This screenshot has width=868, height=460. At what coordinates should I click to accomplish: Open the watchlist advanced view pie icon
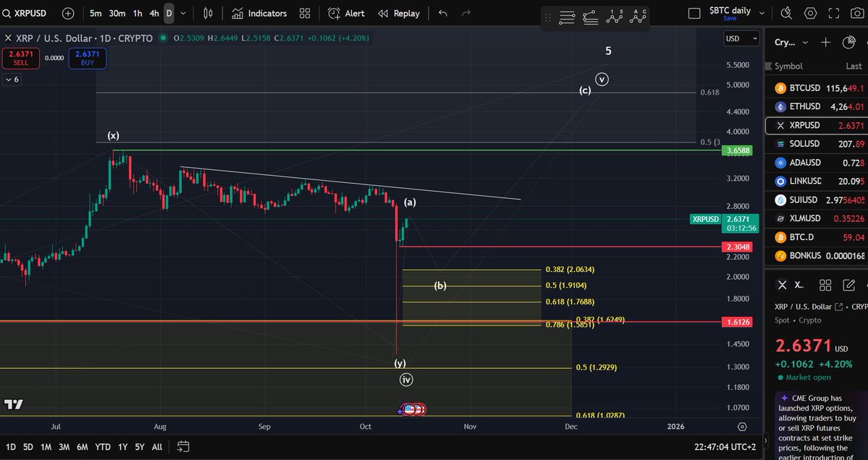point(848,43)
